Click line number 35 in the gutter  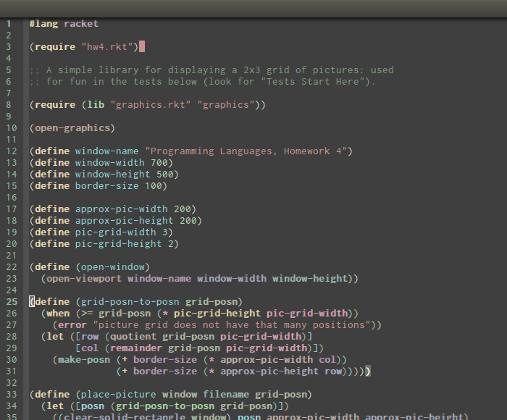[x=12, y=417]
